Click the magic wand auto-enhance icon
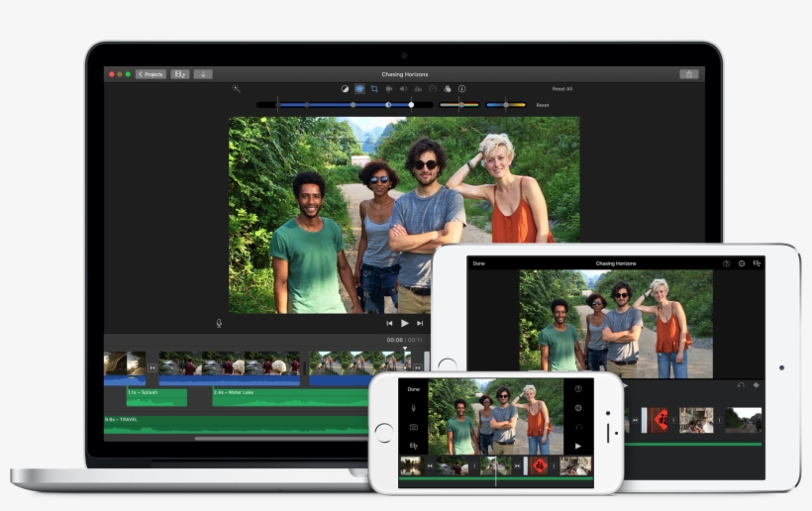The width and height of the screenshot is (812, 511). (236, 88)
